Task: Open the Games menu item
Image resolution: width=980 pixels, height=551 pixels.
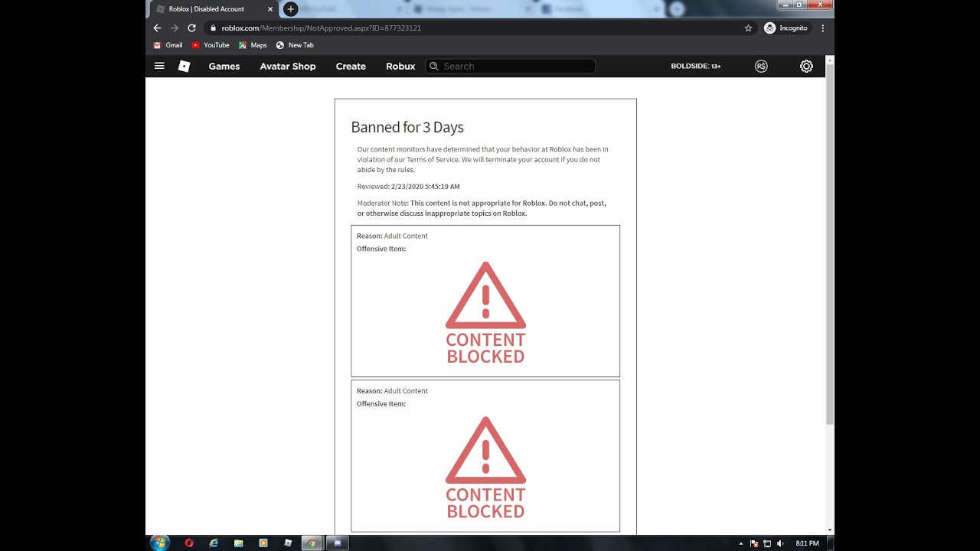Action: pos(224,67)
